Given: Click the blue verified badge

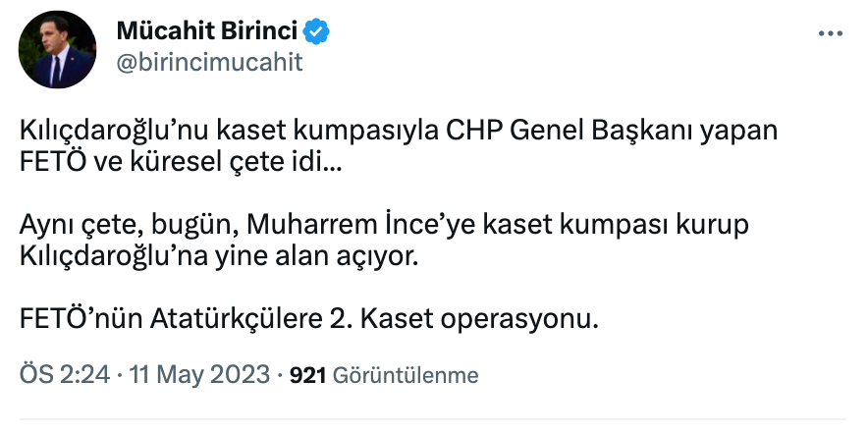Looking at the screenshot, I should point(316,32).
